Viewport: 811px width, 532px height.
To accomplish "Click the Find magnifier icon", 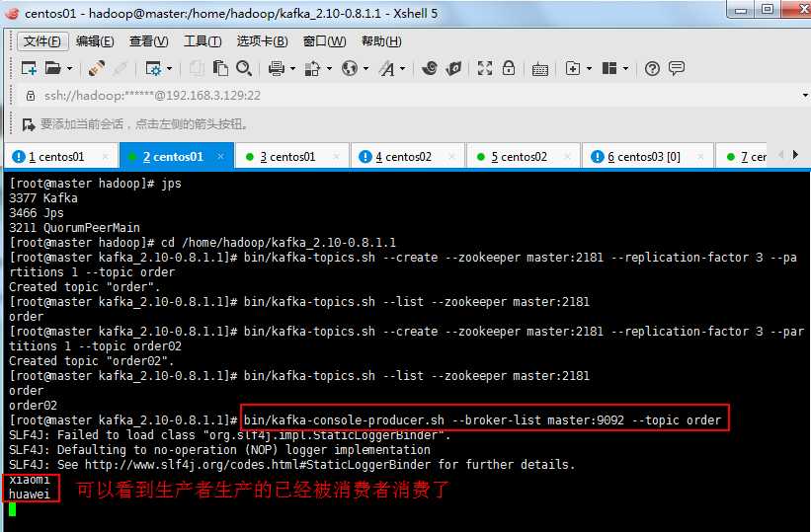I will tap(244, 68).
